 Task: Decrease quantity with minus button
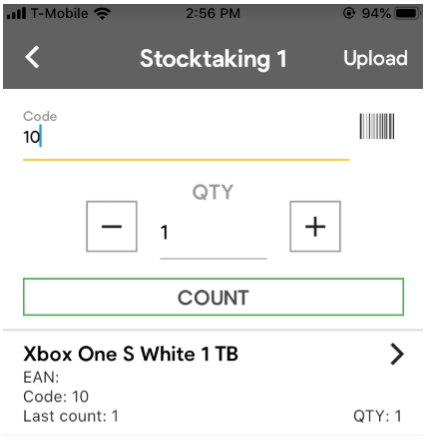point(112,226)
